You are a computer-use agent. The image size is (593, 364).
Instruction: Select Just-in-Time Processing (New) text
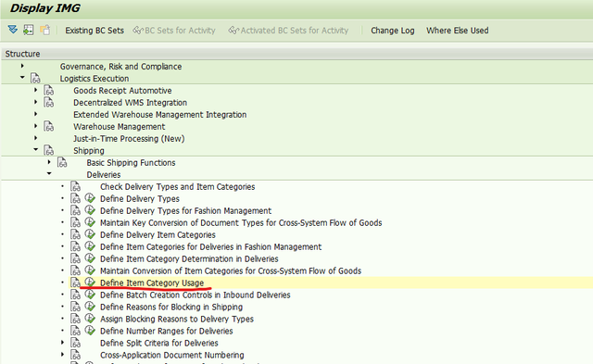point(129,139)
